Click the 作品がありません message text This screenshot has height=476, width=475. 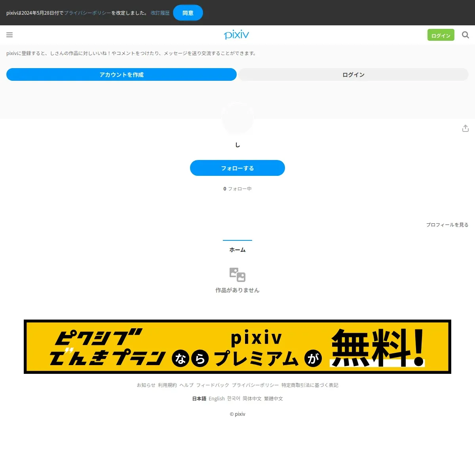(x=237, y=290)
